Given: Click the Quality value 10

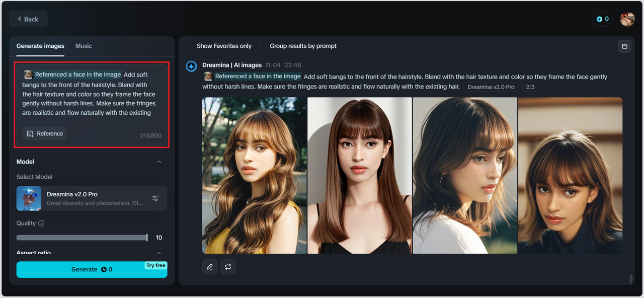Looking at the screenshot, I should pyautogui.click(x=159, y=238).
